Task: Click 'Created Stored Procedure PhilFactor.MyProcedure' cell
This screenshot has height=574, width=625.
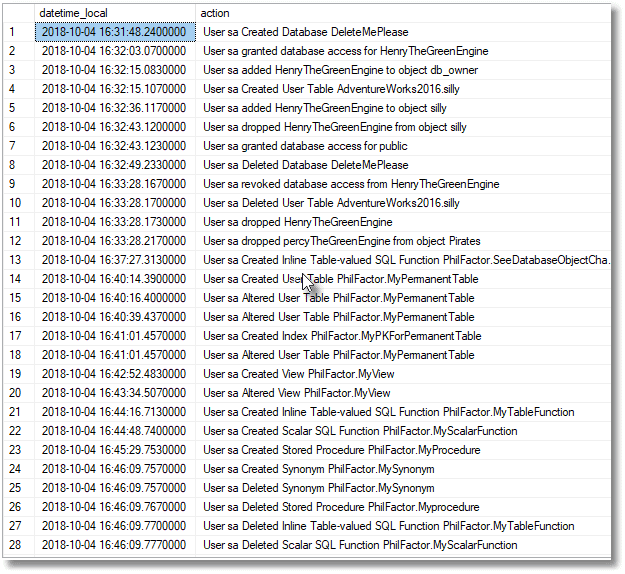Action: click(403, 450)
